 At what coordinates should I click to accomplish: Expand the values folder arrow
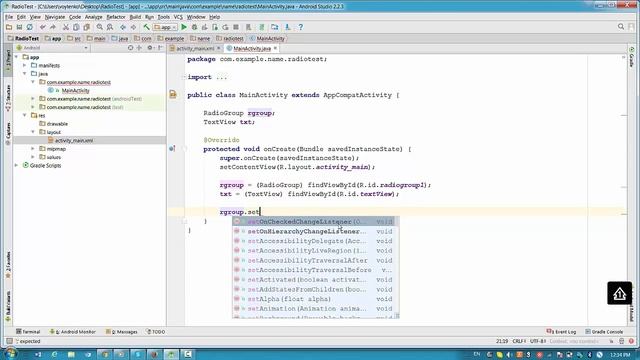click(33, 157)
